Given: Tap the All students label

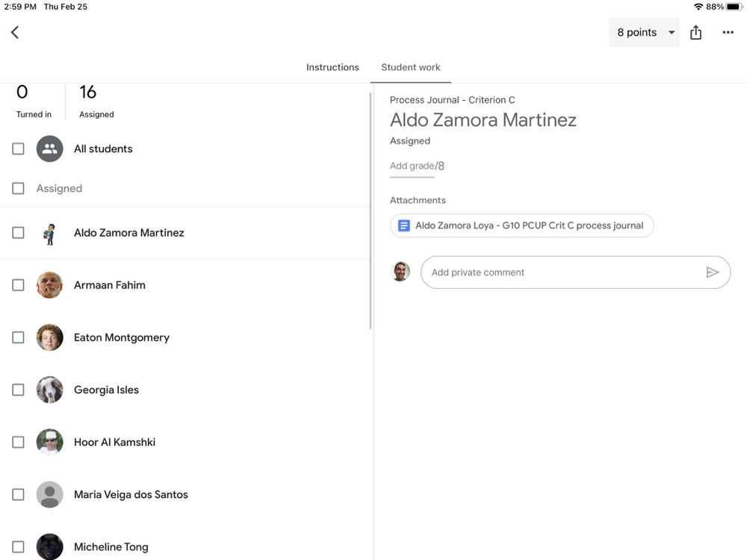Looking at the screenshot, I should click(103, 149).
